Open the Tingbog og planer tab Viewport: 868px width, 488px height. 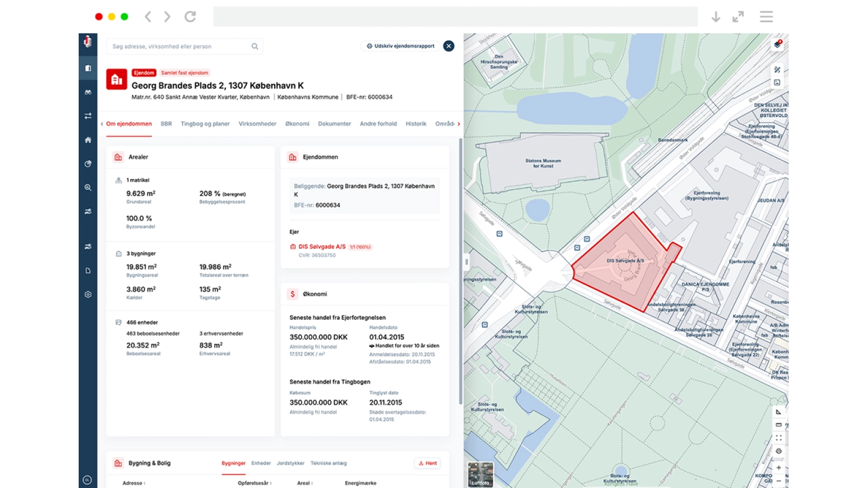(x=205, y=124)
